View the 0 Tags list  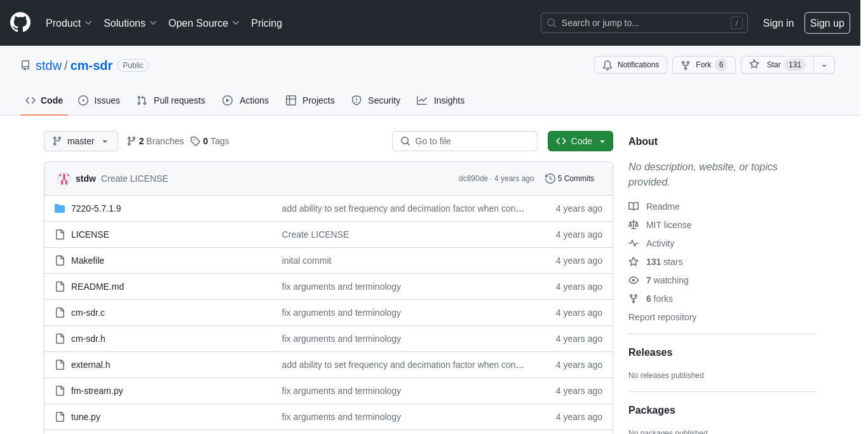(210, 141)
